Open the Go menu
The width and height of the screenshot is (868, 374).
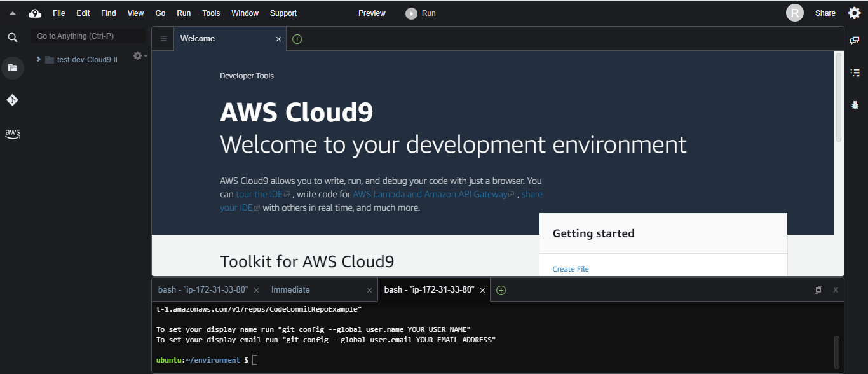click(x=161, y=13)
